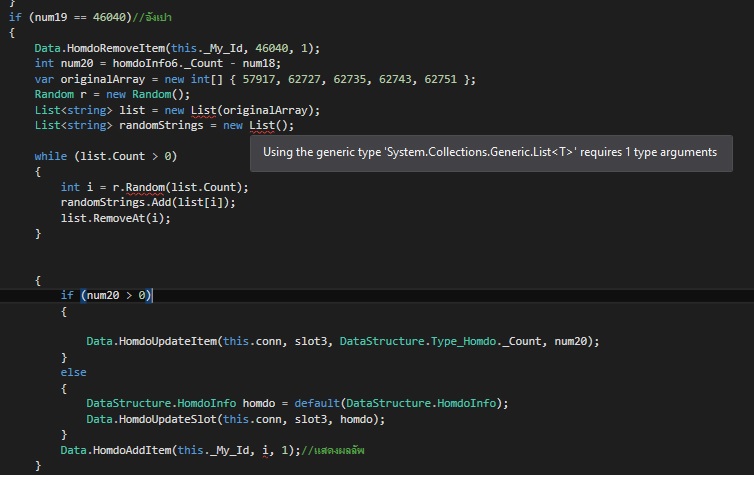Click 'int num20 = homdoInfo6._Count' line
The width and height of the screenshot is (754, 483).
pos(157,64)
